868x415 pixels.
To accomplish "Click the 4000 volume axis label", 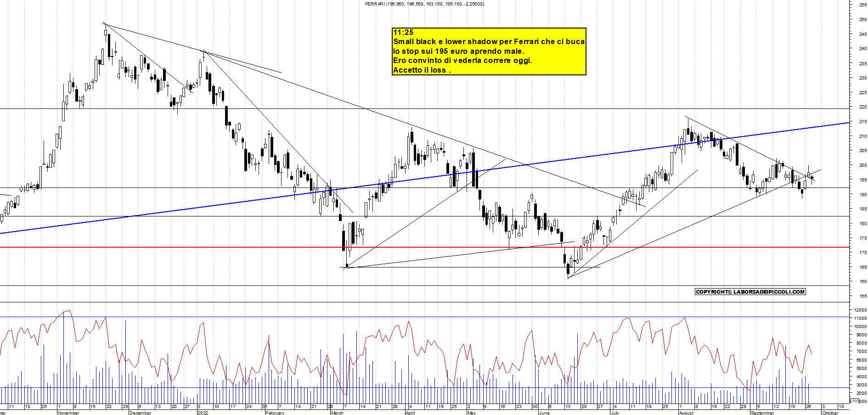I will (x=862, y=377).
